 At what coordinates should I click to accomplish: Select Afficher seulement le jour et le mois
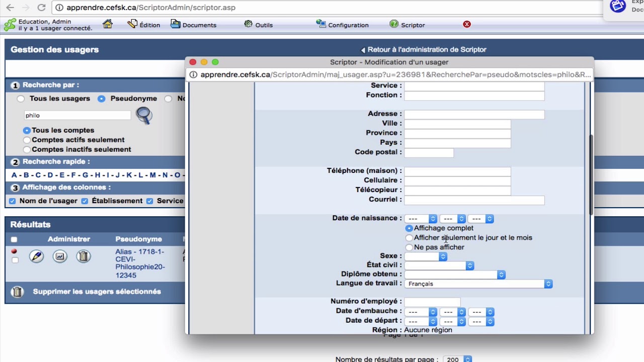point(409,238)
